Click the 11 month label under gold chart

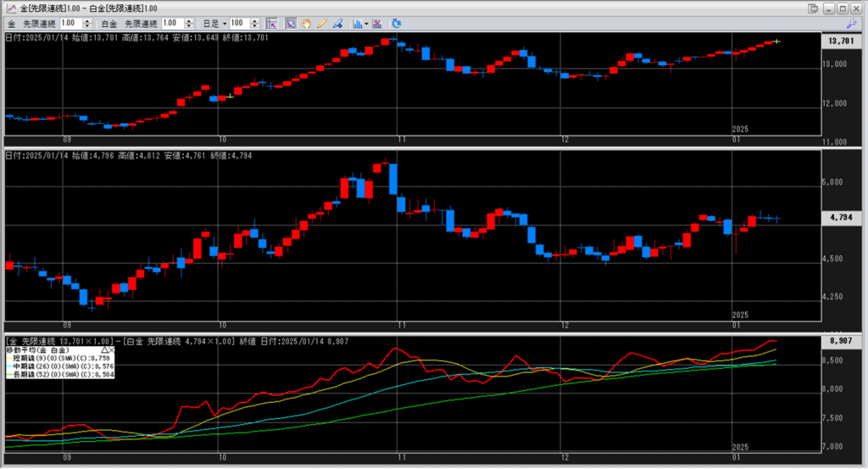click(401, 140)
